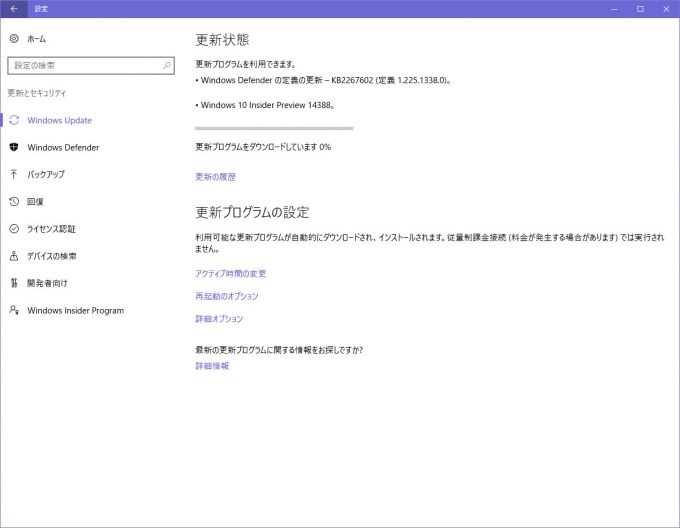Open the バックアップ page
The image size is (680, 528).
coord(46,174)
